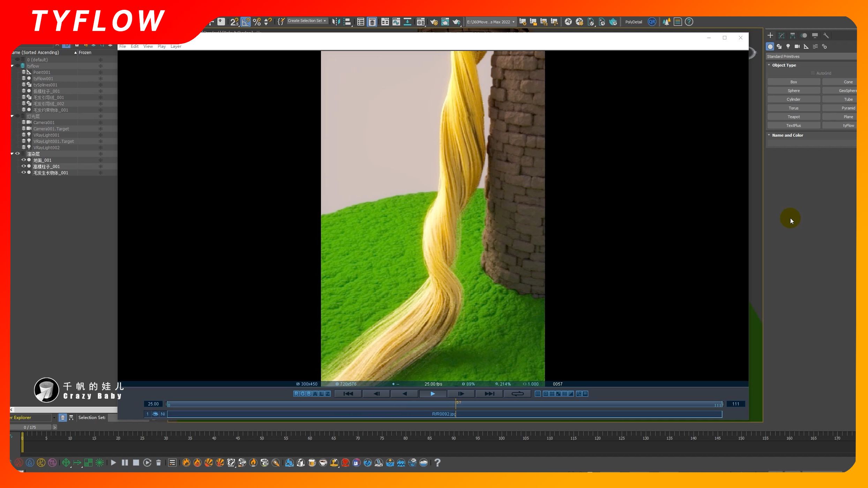This screenshot has height=488, width=868.
Task: Select the Lights category icon
Action: (x=788, y=46)
